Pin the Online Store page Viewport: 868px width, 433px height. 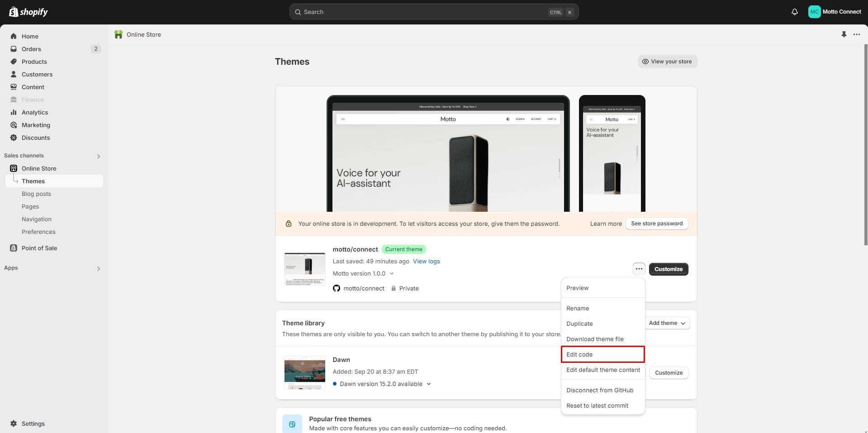(x=844, y=34)
